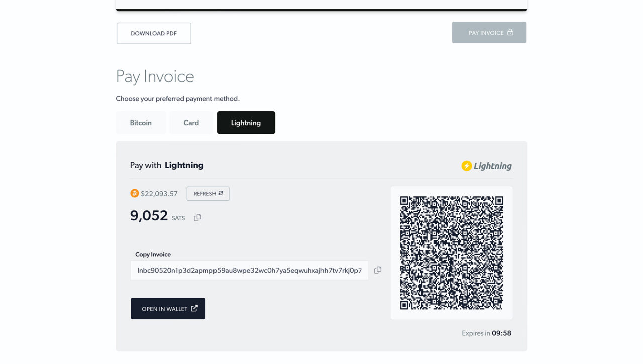The width and height of the screenshot is (643, 364).
Task: Open invoice in wallet
Action: pos(168,309)
